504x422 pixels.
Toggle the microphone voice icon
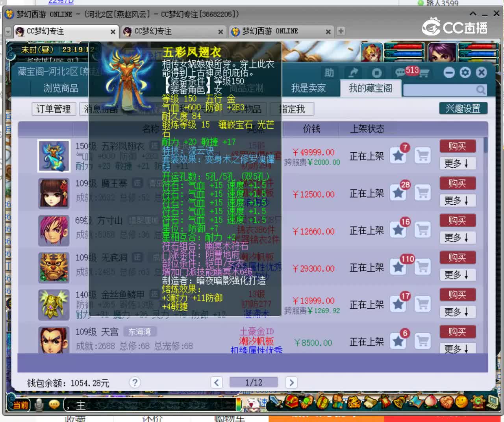click(x=39, y=405)
